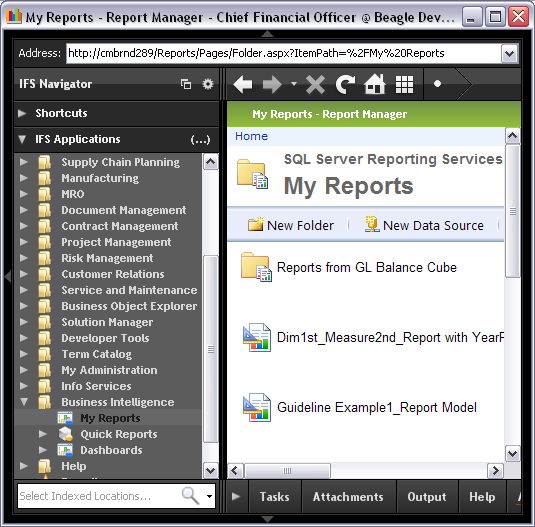Expand the Shortcuts section
Image resolution: width=535 pixels, height=527 pixels.
click(22, 113)
